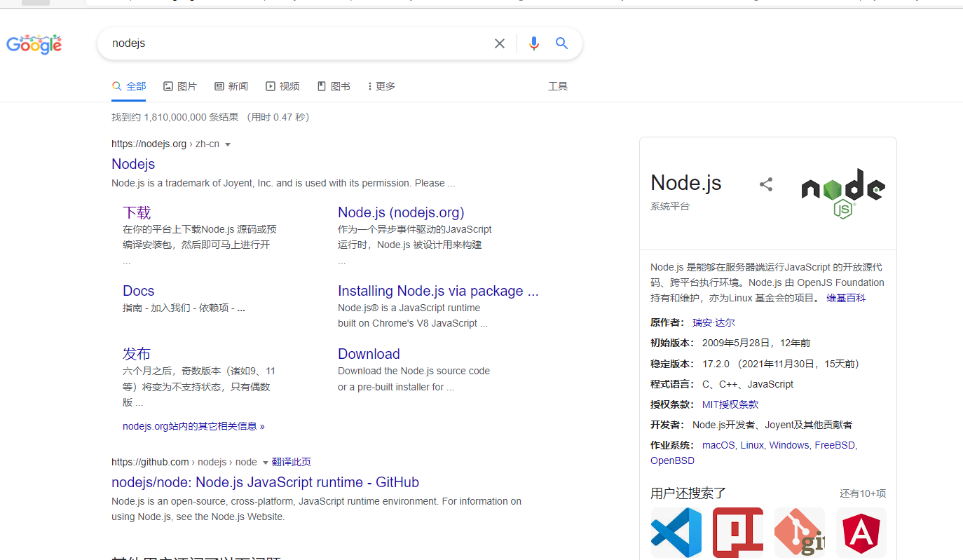Submit search with magnifier icon
The width and height of the screenshot is (963, 560).
click(x=561, y=43)
